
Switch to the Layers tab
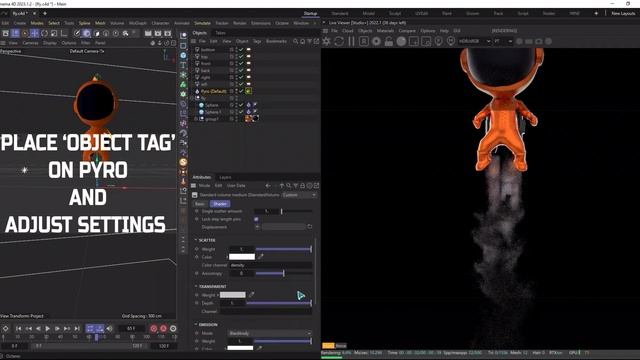coord(225,177)
